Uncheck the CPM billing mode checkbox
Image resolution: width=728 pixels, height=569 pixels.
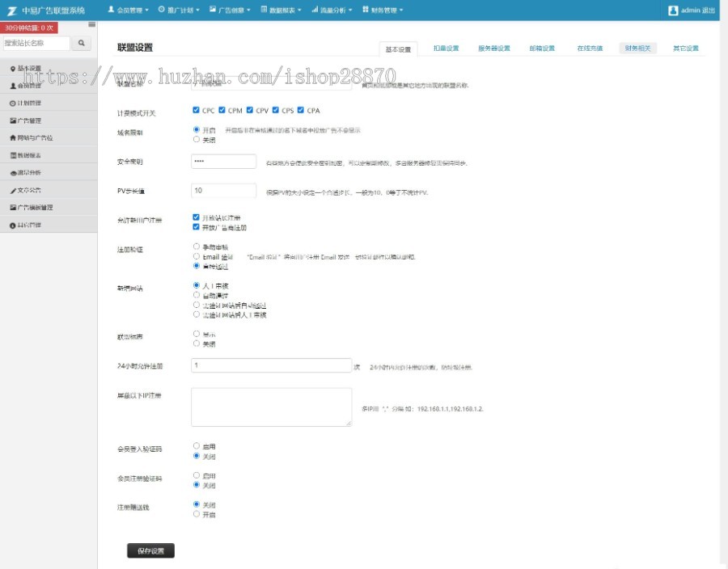(x=222, y=110)
